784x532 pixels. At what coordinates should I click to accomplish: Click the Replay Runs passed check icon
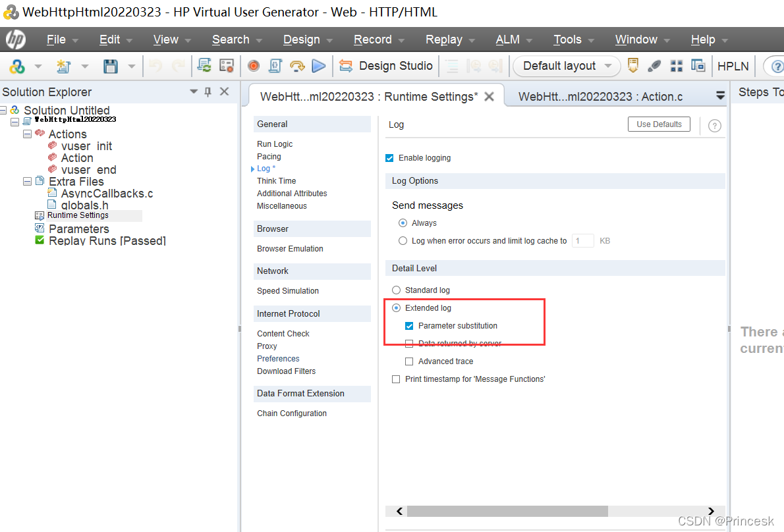pos(40,240)
